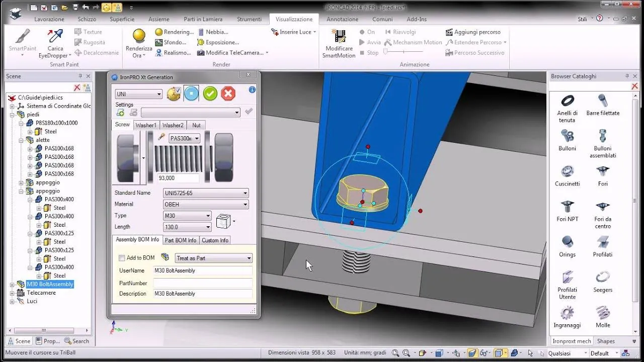Click the screw length field showing 93,000
Viewport: 644px width, 362px height.
[x=178, y=178]
